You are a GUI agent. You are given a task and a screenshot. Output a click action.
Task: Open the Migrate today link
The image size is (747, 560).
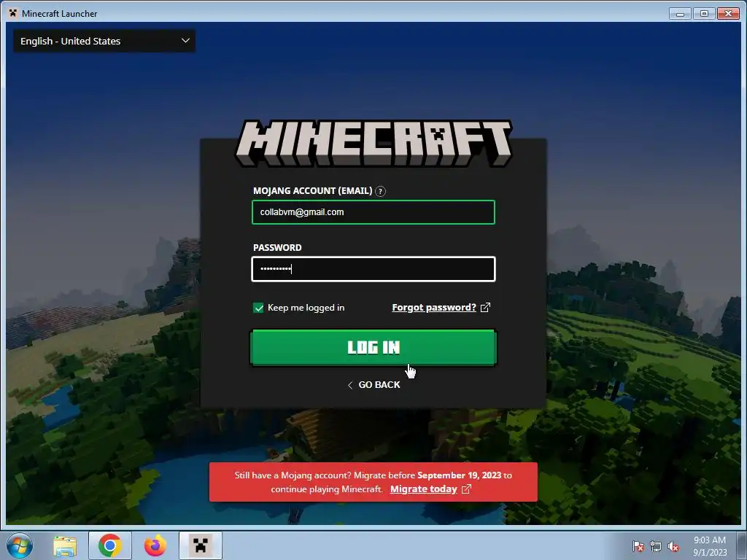pos(424,489)
